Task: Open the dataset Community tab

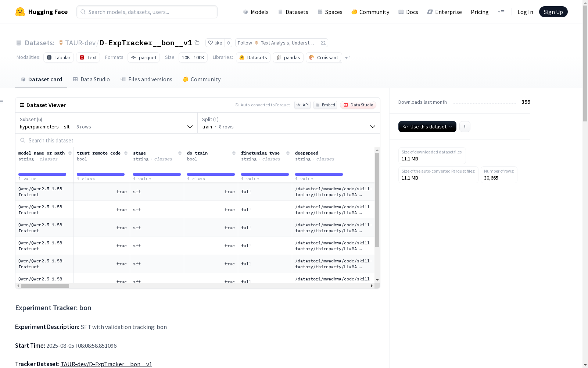Action: pyautogui.click(x=202, y=79)
